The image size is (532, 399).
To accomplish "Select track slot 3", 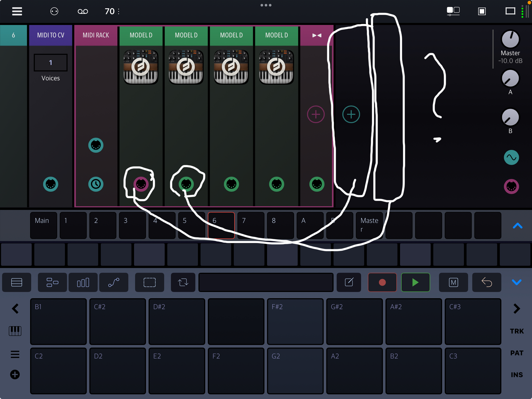I will coord(132,225).
